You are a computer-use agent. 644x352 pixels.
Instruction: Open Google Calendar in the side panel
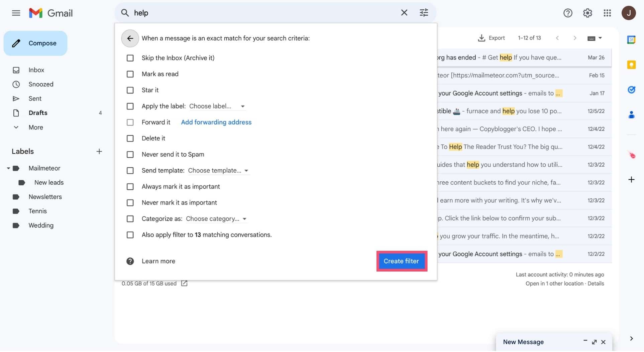(632, 39)
